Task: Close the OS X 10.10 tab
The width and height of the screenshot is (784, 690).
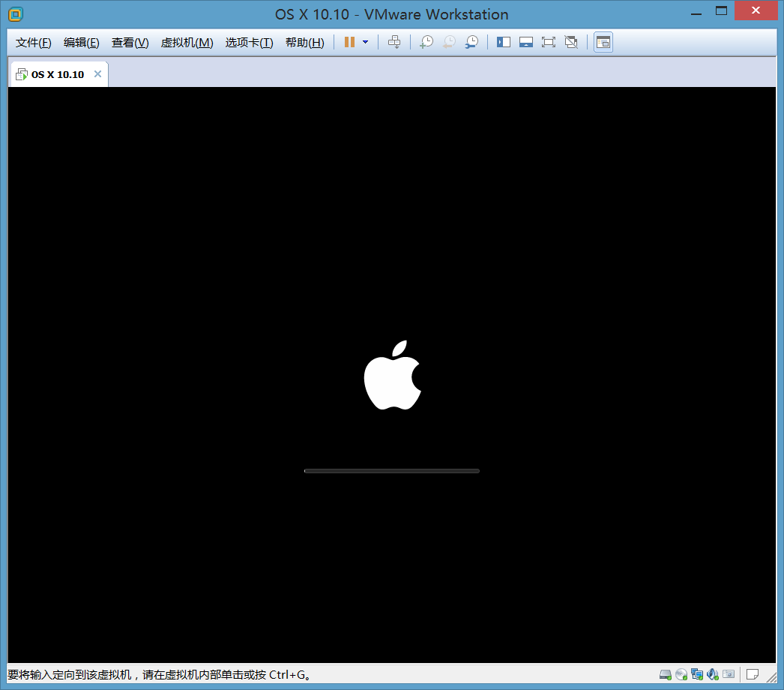Action: 98,74
